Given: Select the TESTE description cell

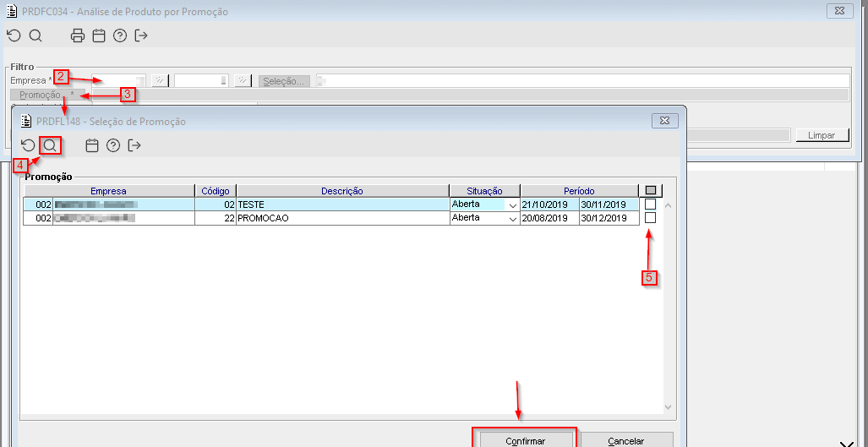Looking at the screenshot, I should click(x=342, y=204).
